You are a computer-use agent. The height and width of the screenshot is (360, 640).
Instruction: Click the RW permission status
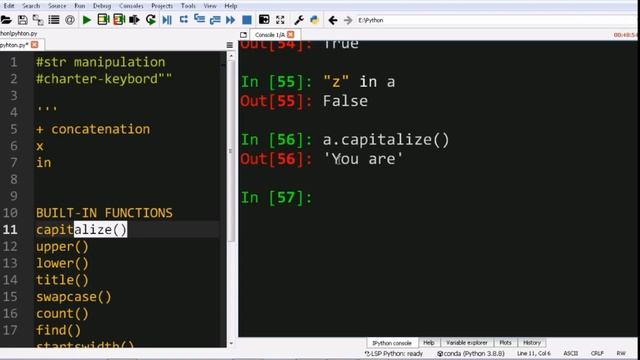coord(621,353)
